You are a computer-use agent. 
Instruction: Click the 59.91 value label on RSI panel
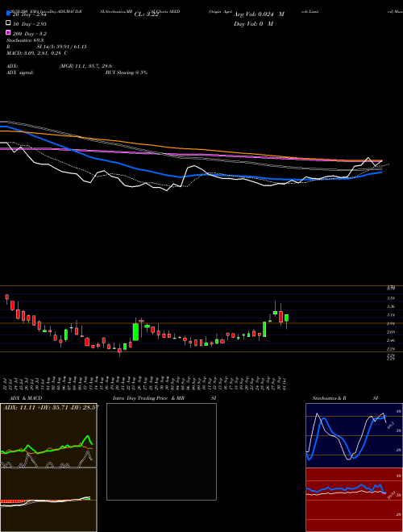tap(391, 496)
